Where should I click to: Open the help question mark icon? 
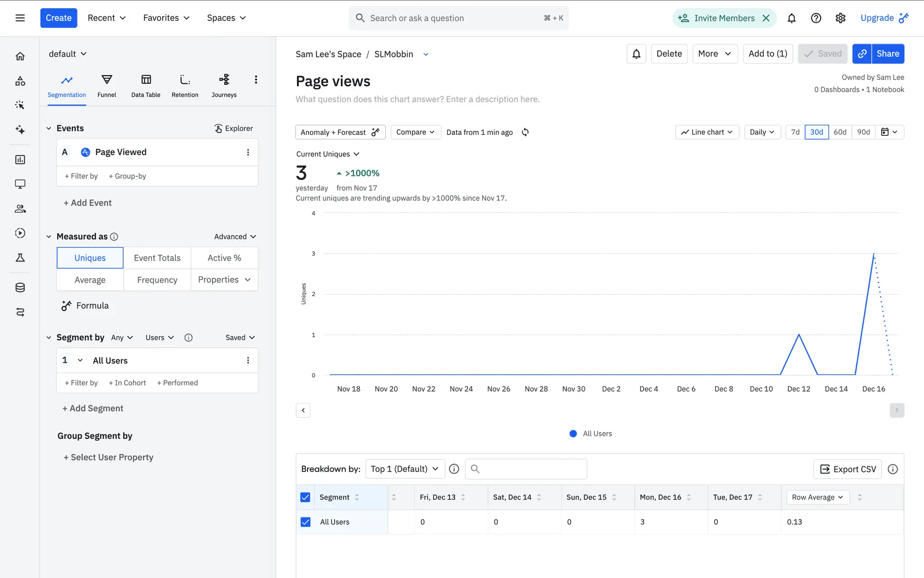click(816, 18)
